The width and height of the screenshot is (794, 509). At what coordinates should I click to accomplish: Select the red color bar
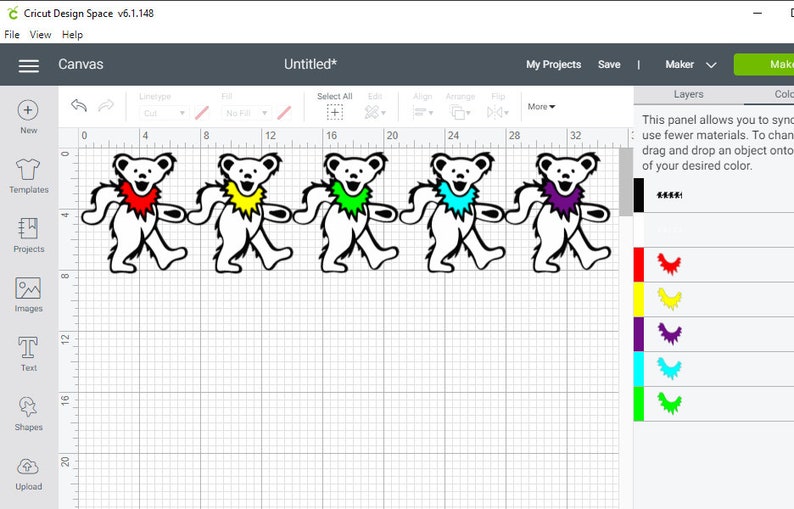click(639, 264)
